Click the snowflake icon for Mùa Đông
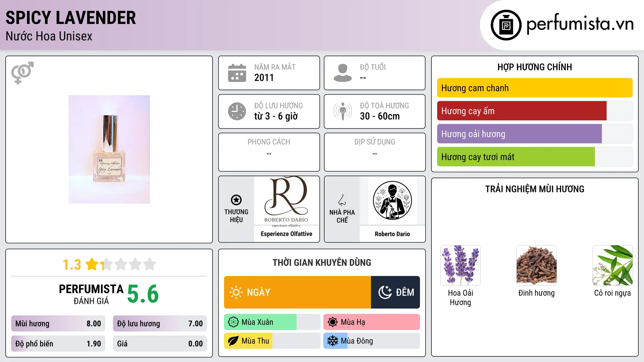 pyautogui.click(x=333, y=341)
